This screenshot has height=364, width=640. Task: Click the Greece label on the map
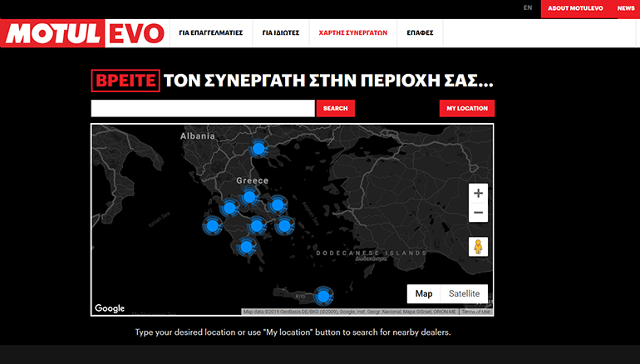(252, 180)
